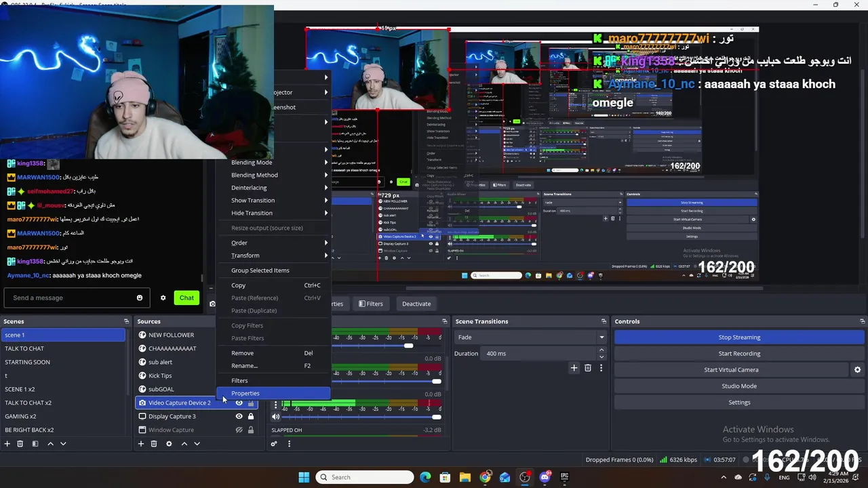Open source properties gear in Sources toolbar
This screenshot has width=868, height=488.
(169, 444)
